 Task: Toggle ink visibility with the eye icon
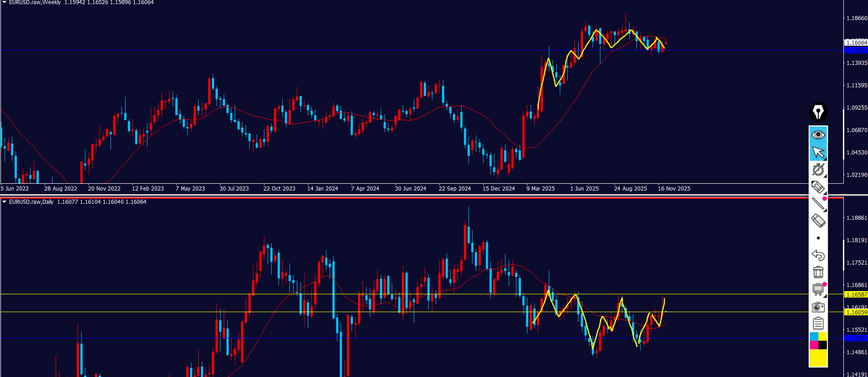[818, 134]
